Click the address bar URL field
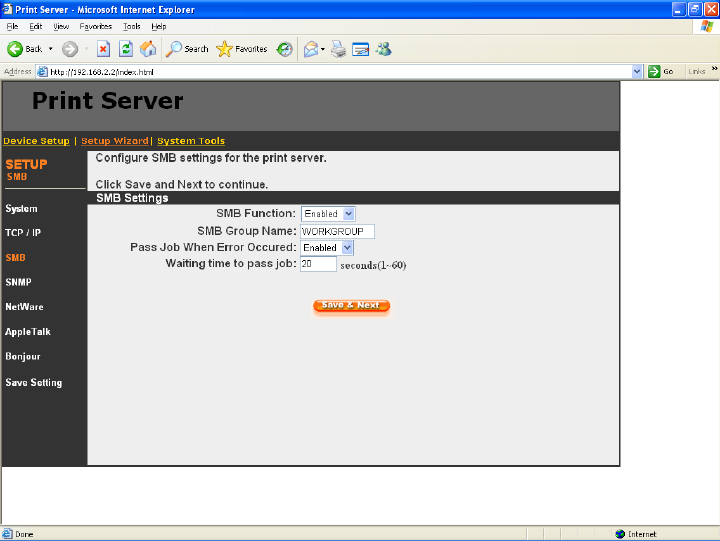720x541 pixels. [340, 72]
